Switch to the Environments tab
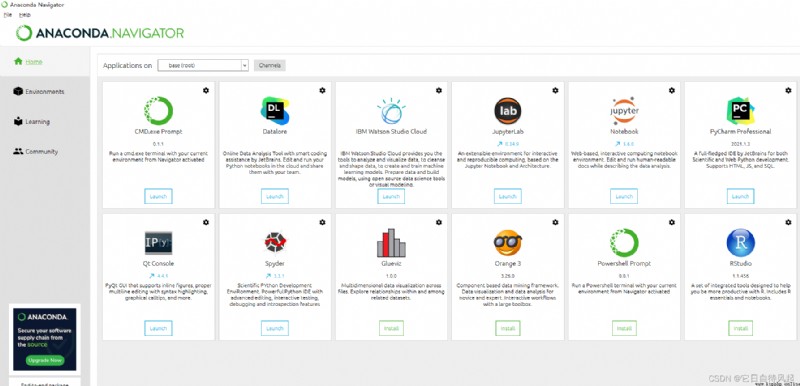The image size is (800, 386). point(44,91)
